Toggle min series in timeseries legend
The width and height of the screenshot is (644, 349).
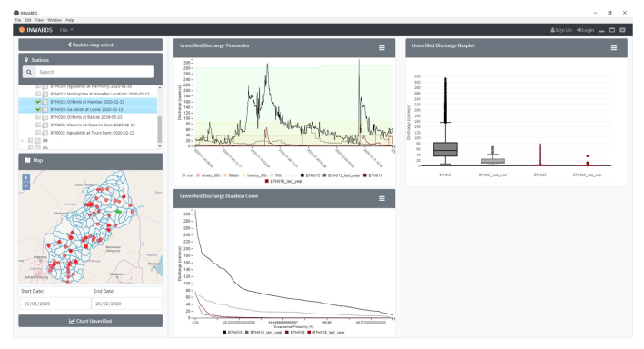coord(188,175)
